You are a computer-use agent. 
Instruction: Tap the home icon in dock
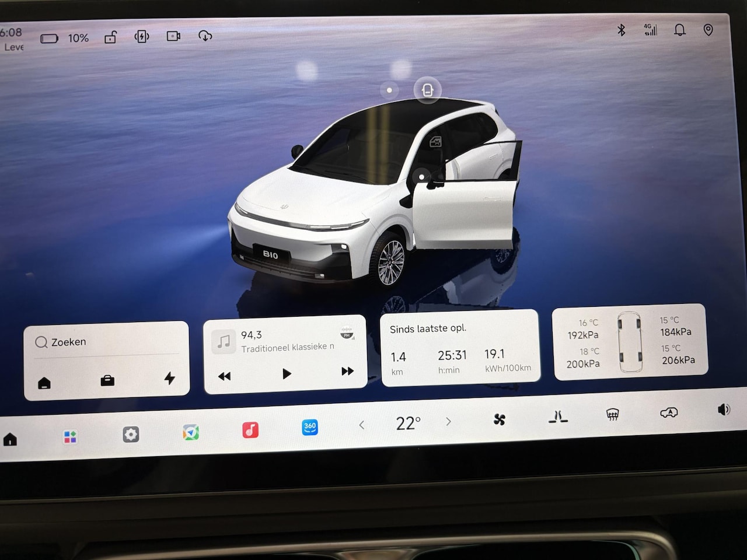[11, 439]
